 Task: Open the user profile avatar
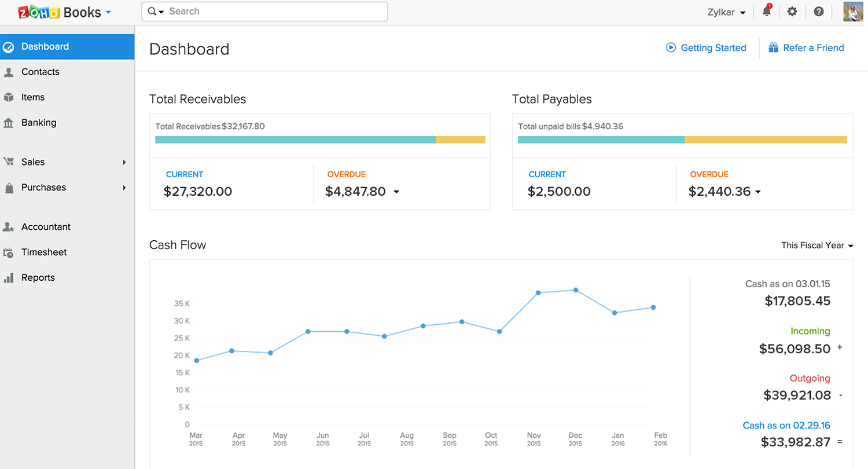point(853,12)
